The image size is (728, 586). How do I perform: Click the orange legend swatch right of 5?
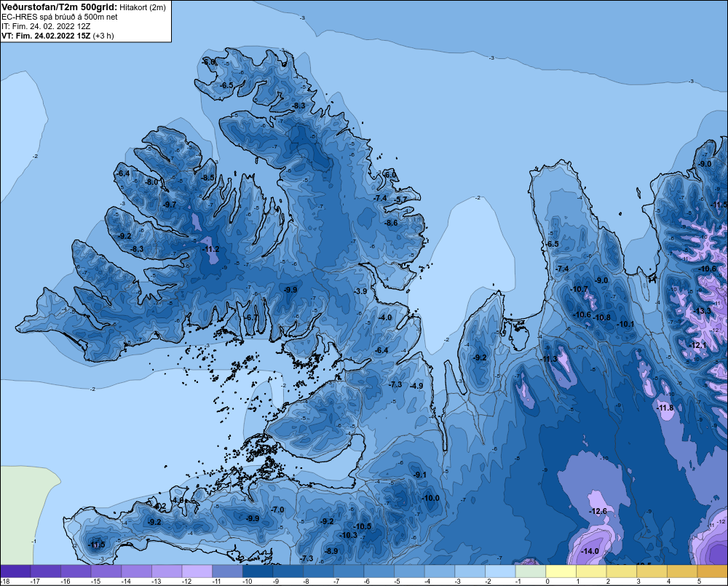712,571
